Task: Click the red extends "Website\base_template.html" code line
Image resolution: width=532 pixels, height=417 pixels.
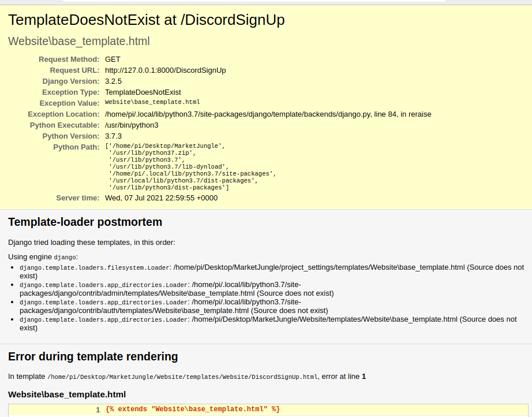Action: 193,409
